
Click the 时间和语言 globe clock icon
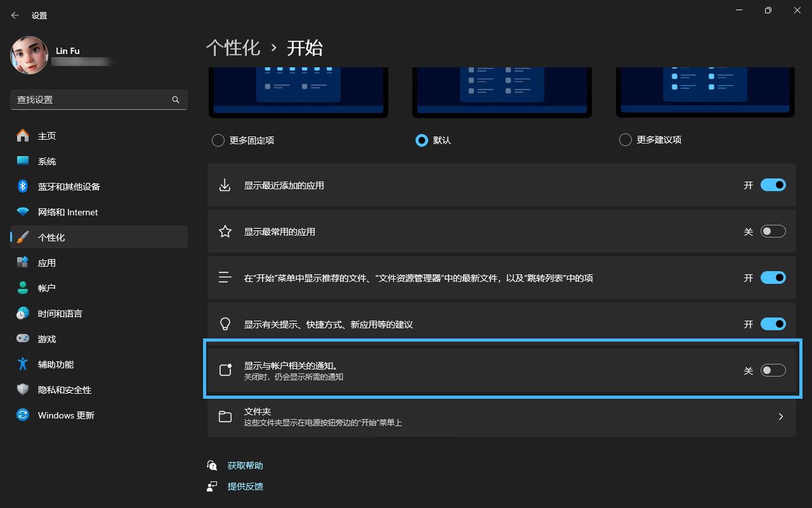(23, 314)
